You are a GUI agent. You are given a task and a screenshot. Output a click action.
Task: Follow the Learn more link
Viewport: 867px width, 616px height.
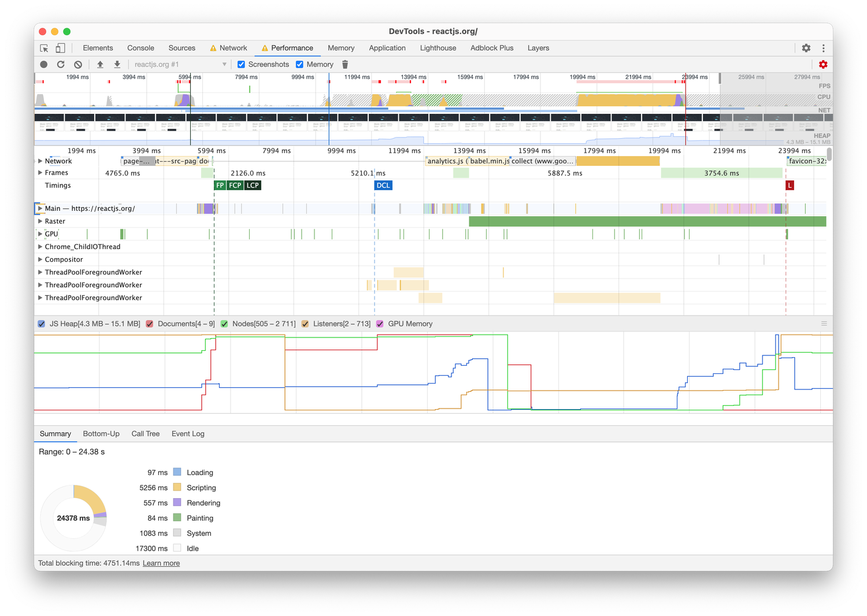[x=161, y=563]
